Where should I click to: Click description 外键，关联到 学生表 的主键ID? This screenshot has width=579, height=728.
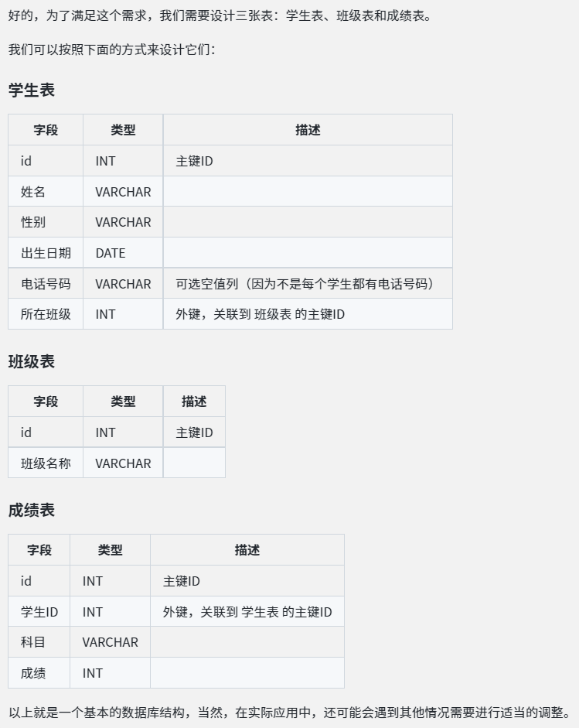pos(247,612)
